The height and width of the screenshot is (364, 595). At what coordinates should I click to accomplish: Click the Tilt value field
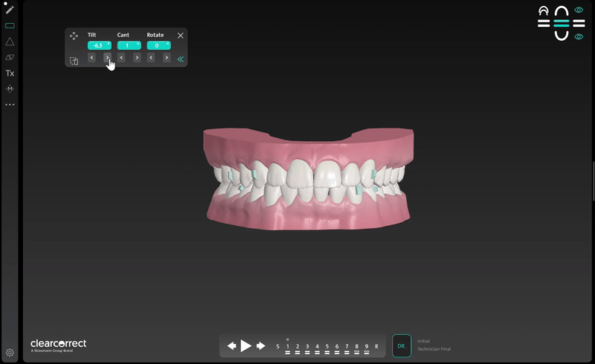[x=98, y=46]
